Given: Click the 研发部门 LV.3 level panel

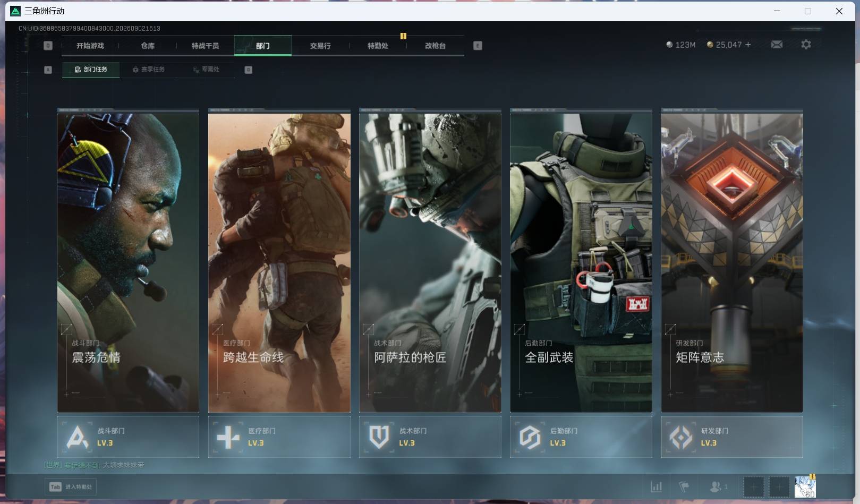Looking at the screenshot, I should (x=732, y=437).
